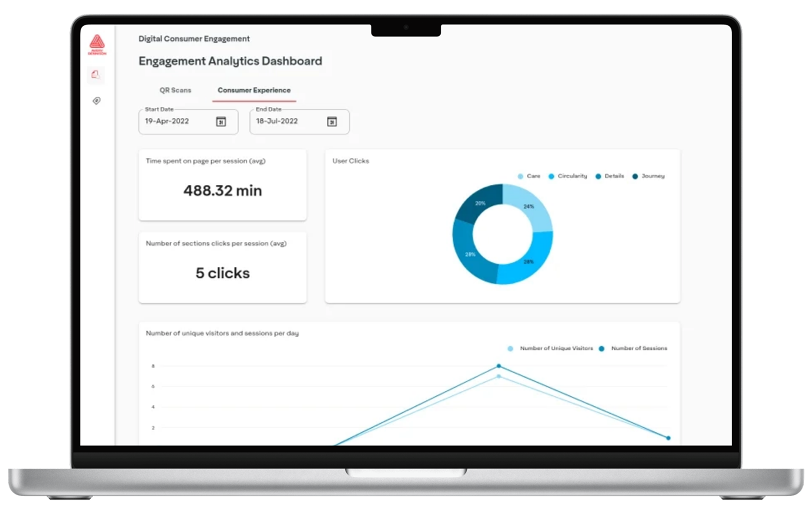Toggle Number of Unique Visitors series label

click(556, 349)
